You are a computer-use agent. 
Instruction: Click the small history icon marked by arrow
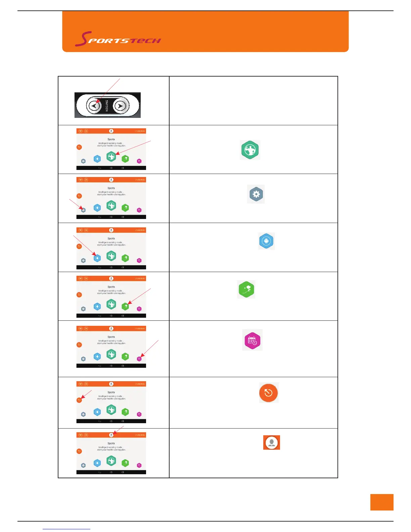click(79, 400)
